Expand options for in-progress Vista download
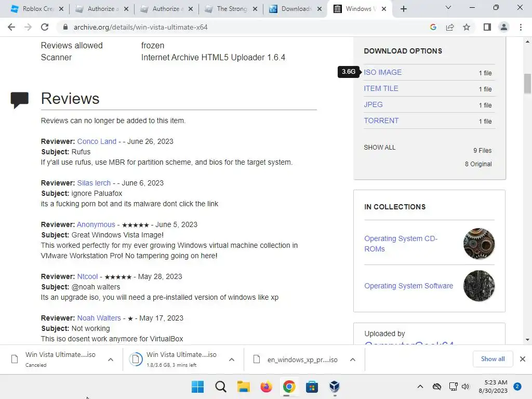 pos(232,360)
